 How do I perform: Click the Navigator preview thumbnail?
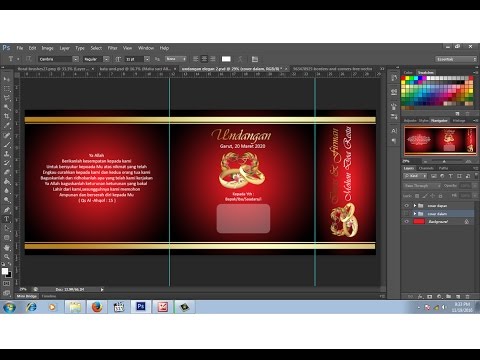(x=440, y=140)
